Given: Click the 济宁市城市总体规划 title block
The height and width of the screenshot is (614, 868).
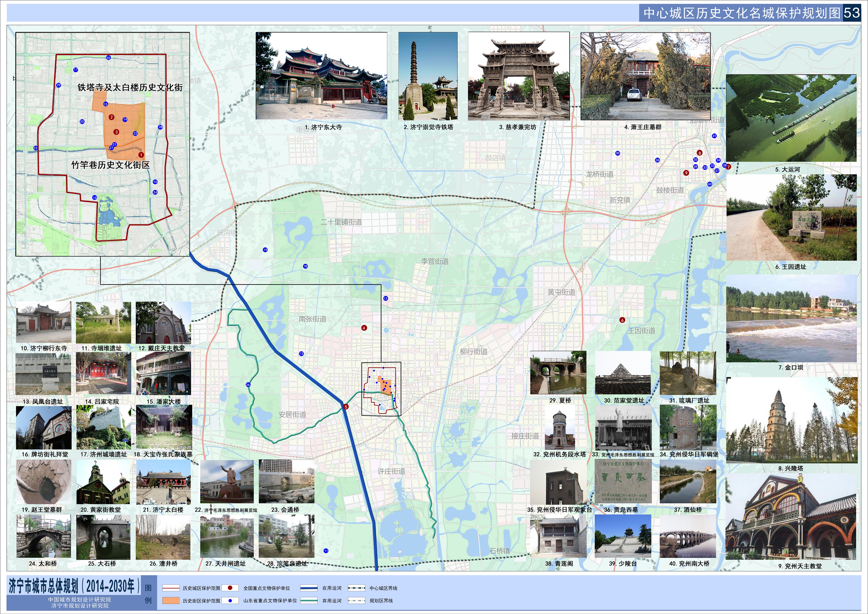Looking at the screenshot, I should point(74,586).
